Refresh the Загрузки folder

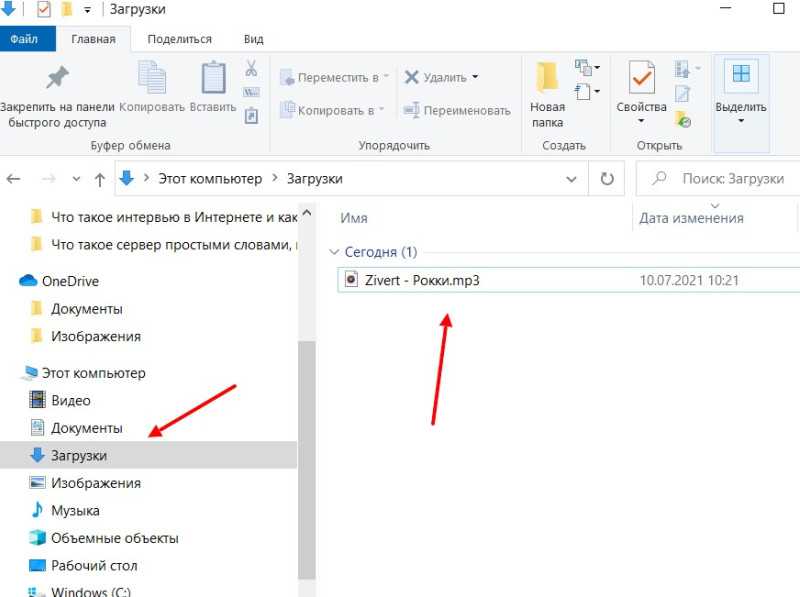tap(607, 179)
